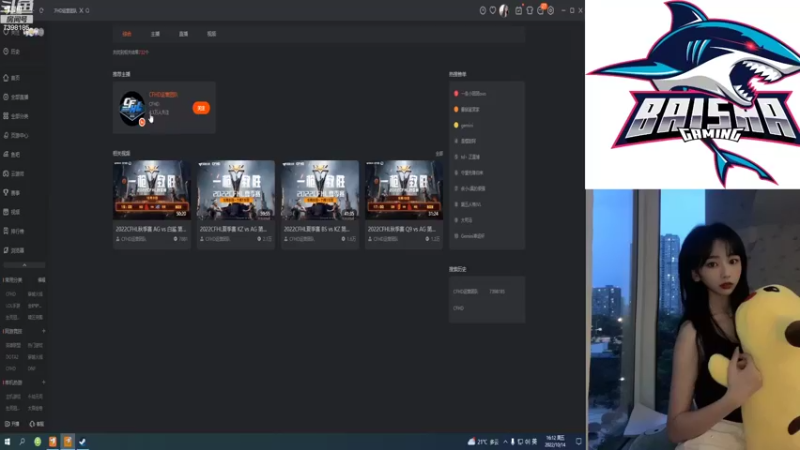Viewport: 800px width, 450px height.
Task: Open the heart 关注 item in the left sidebar
Action: [12, 32]
